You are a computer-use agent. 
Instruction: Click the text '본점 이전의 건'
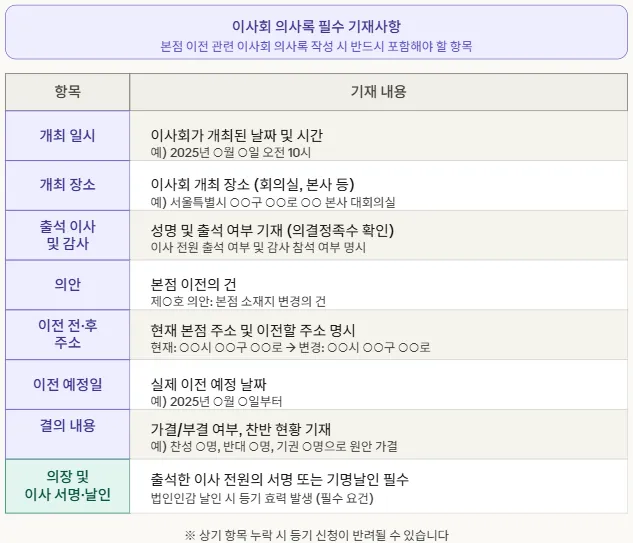pos(193,285)
